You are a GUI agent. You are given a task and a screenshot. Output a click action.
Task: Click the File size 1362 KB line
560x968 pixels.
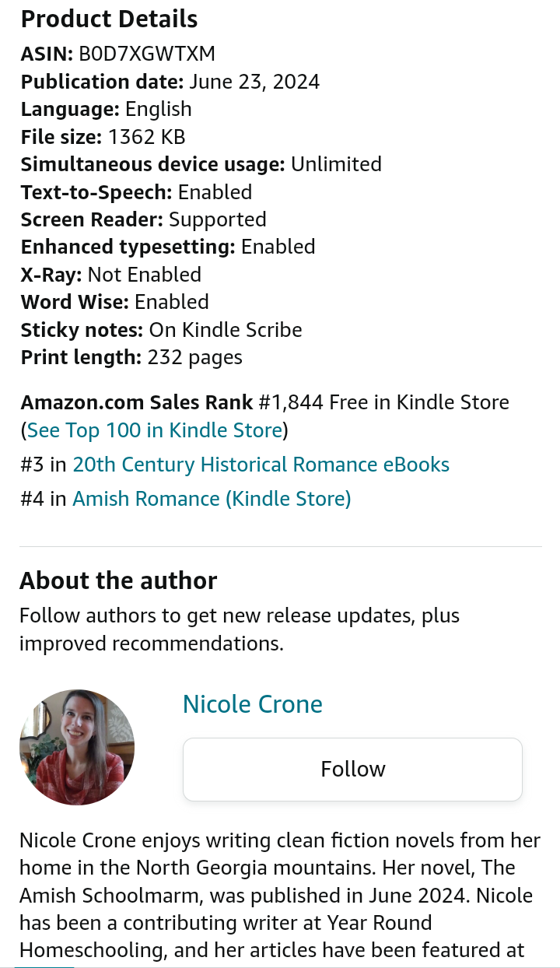point(103,137)
